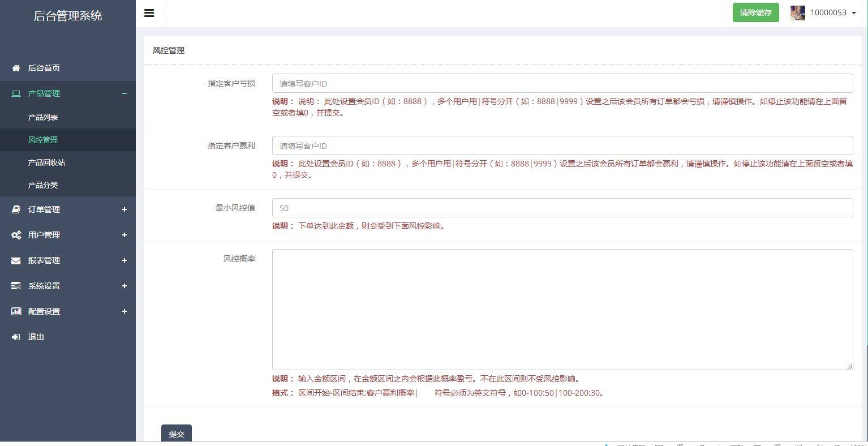Select the gears icon for 用户管理

(x=15, y=235)
